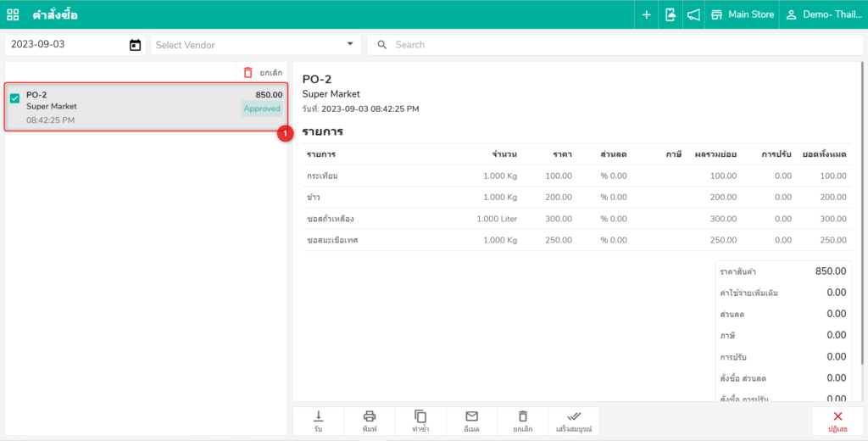This screenshot has width=868, height=441.
Task: Click the ค่าใช้จ่ายเพิ่มเติม summary label
Action: tap(749, 293)
